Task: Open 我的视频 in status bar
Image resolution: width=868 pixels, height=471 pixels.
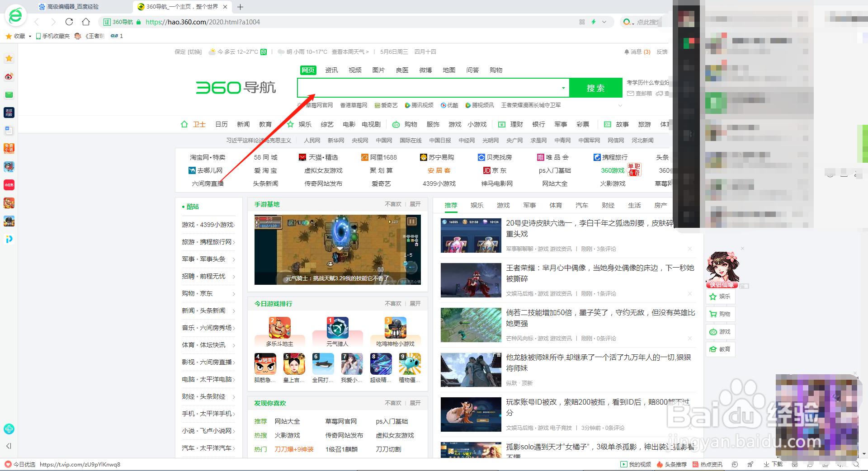Action: point(636,464)
